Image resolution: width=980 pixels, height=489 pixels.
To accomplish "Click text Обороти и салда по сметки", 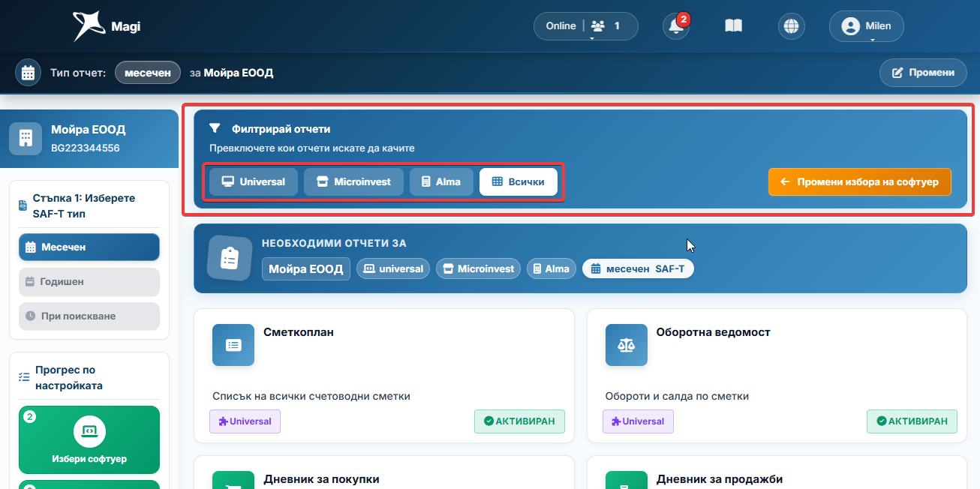I will pos(677,396).
